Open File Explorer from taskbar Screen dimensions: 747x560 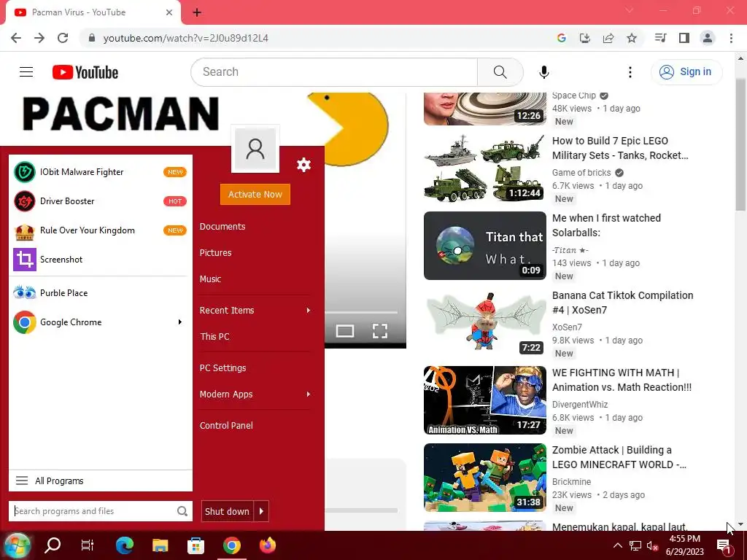(x=160, y=545)
